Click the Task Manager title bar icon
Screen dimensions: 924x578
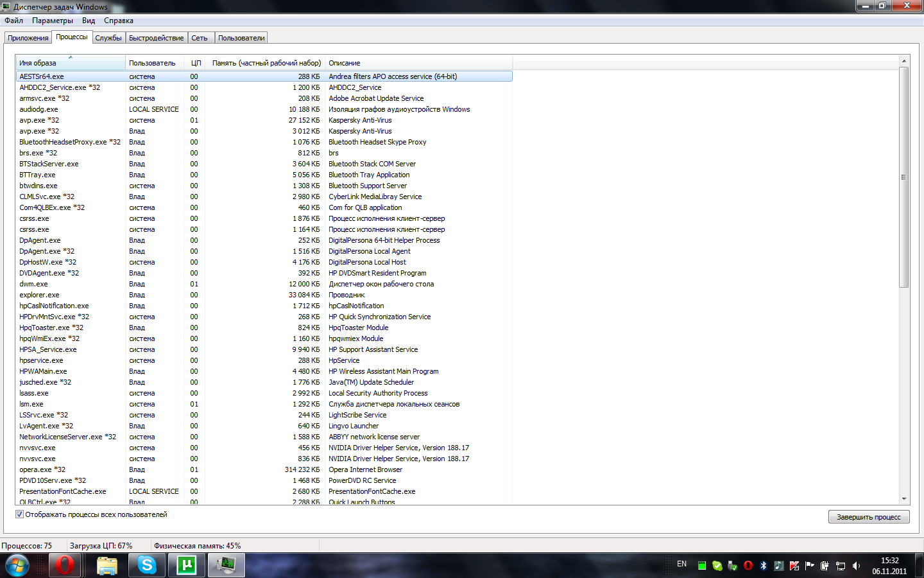click(6, 6)
